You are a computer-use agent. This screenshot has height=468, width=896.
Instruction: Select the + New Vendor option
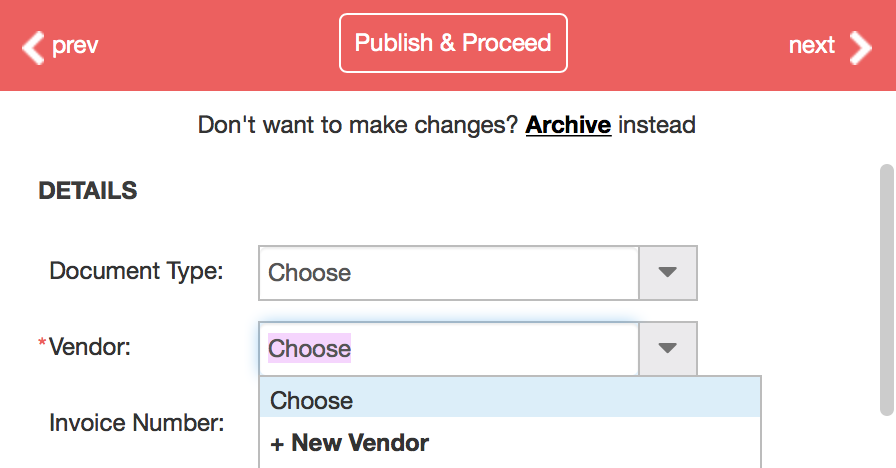click(x=510, y=443)
